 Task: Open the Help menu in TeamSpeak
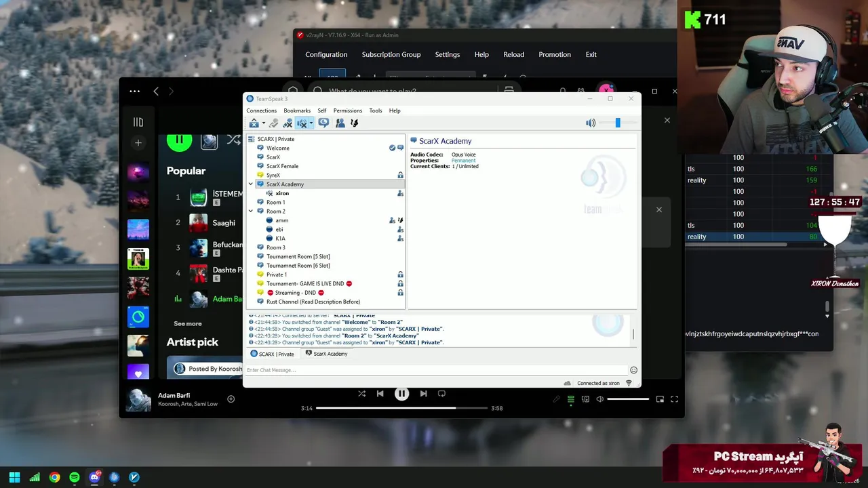pyautogui.click(x=395, y=110)
